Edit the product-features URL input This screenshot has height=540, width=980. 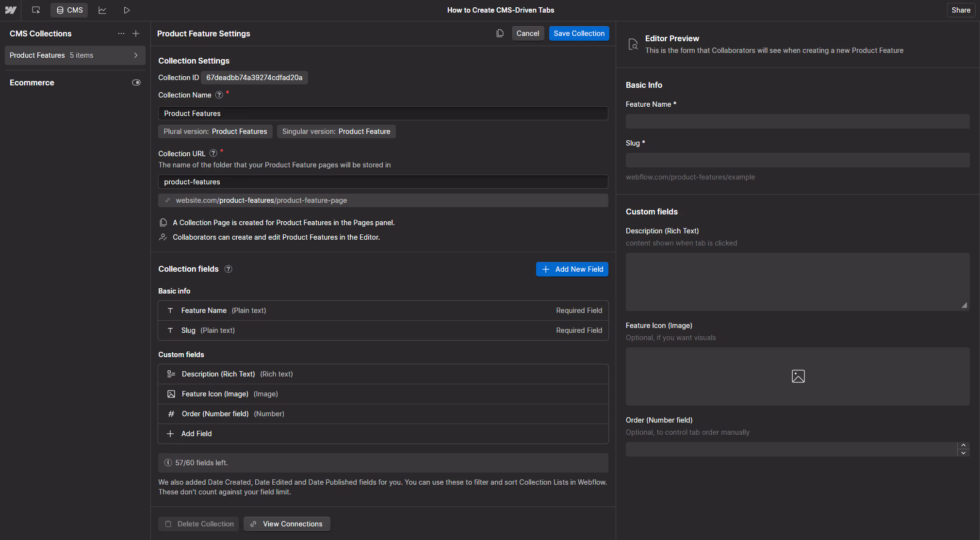[x=383, y=182]
